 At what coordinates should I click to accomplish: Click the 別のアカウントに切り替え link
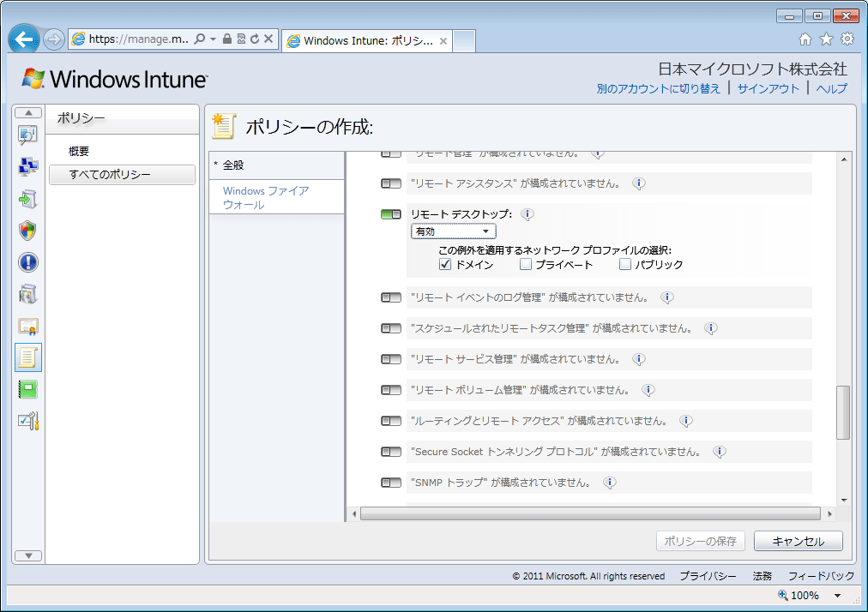click(x=658, y=88)
